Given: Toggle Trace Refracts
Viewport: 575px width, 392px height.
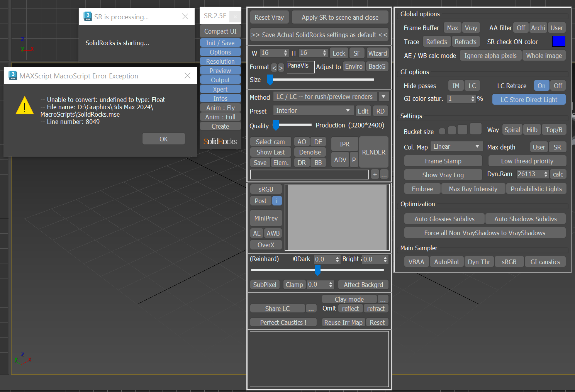Looking at the screenshot, I should [x=465, y=42].
